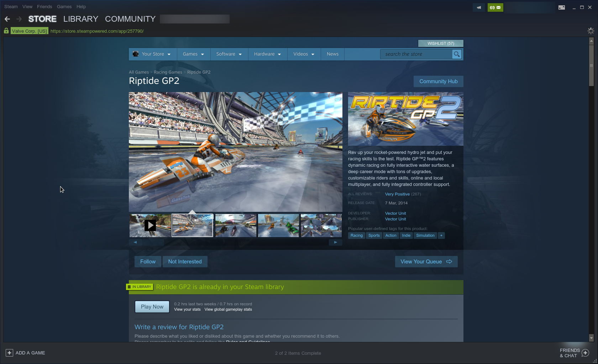The image size is (598, 364).
Task: Open the developer Vector Unit link
Action: point(395,213)
